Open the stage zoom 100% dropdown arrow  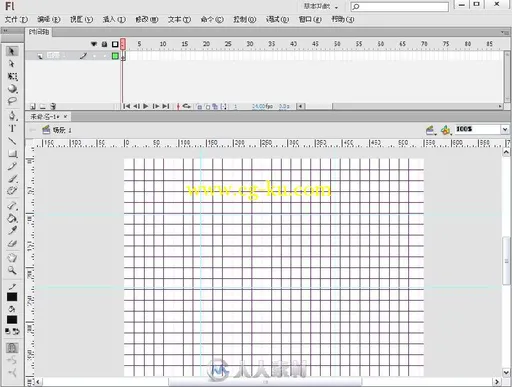505,129
